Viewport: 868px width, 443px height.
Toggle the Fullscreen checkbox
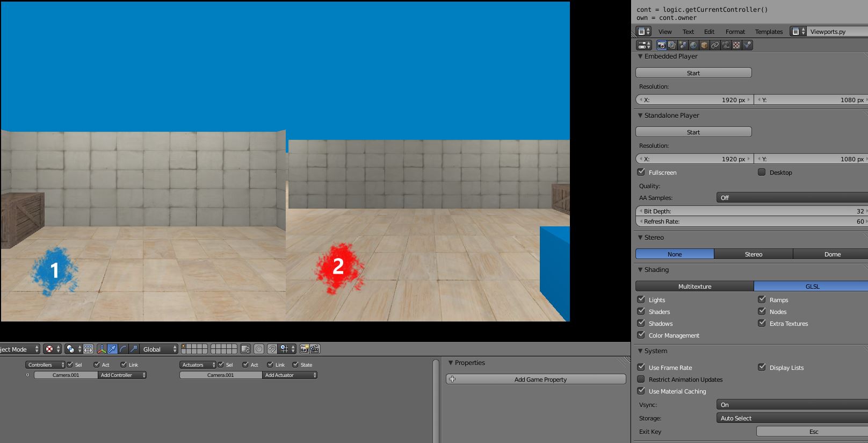tap(641, 172)
